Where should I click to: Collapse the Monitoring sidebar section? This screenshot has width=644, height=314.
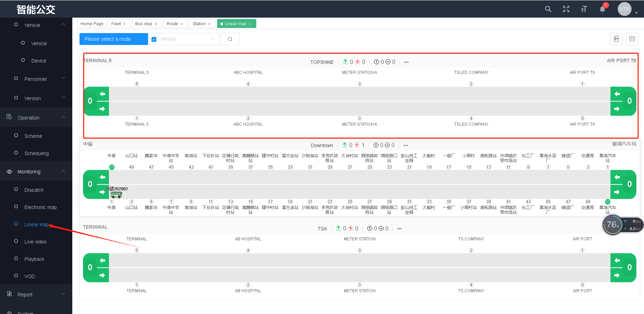pyautogui.click(x=36, y=172)
